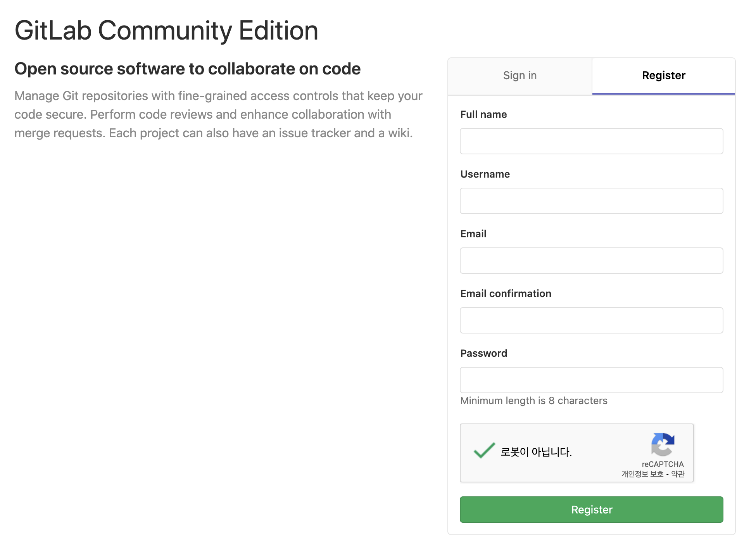Screen dimensions: 756x553
Task: Click the 'GitLab Community Edition' heading
Action: [x=166, y=31]
